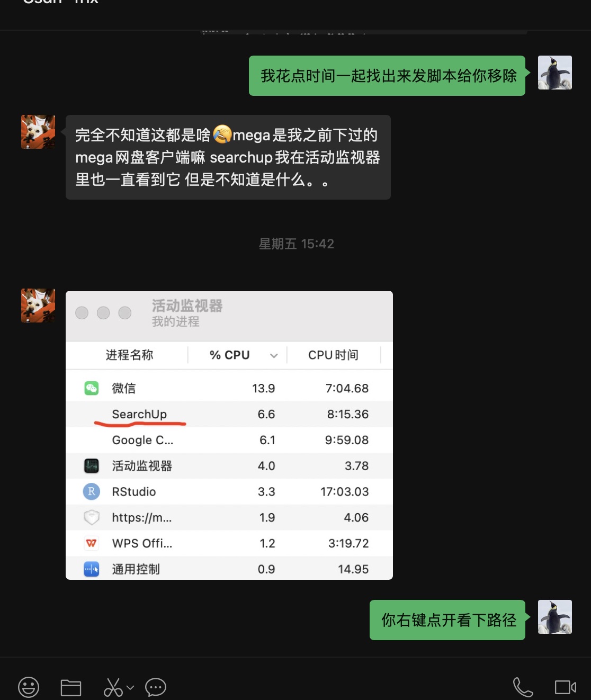Start a video call
Viewport: 591px width, 700px height.
click(x=566, y=687)
